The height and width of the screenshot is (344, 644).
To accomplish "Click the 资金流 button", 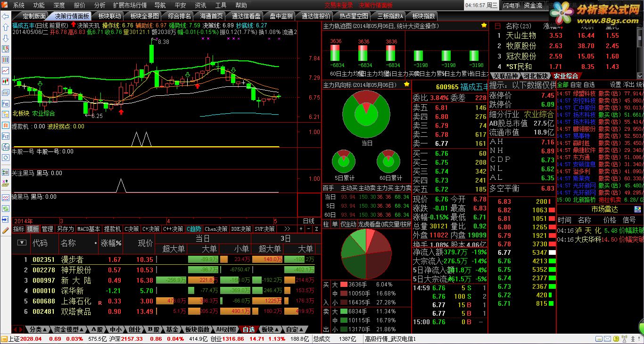I will (x=533, y=5).
